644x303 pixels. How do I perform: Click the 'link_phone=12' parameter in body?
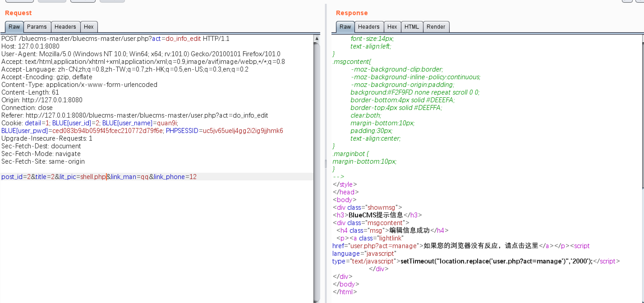(175, 177)
